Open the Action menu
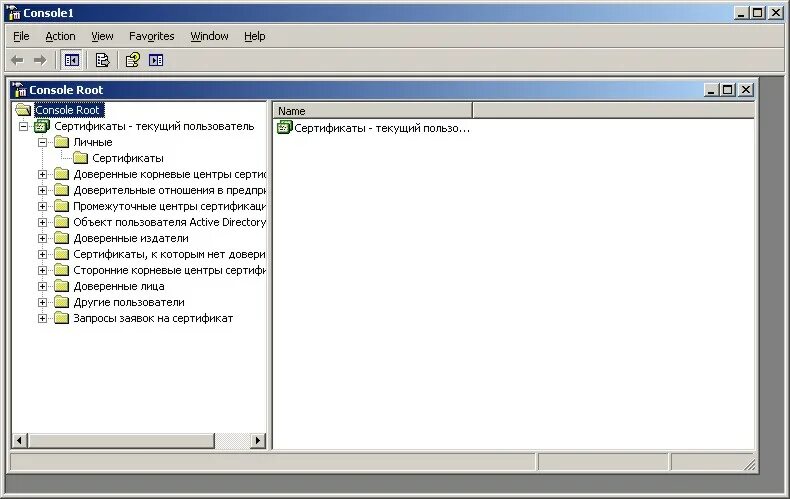Viewport: 790px width, 499px height. pyautogui.click(x=60, y=36)
